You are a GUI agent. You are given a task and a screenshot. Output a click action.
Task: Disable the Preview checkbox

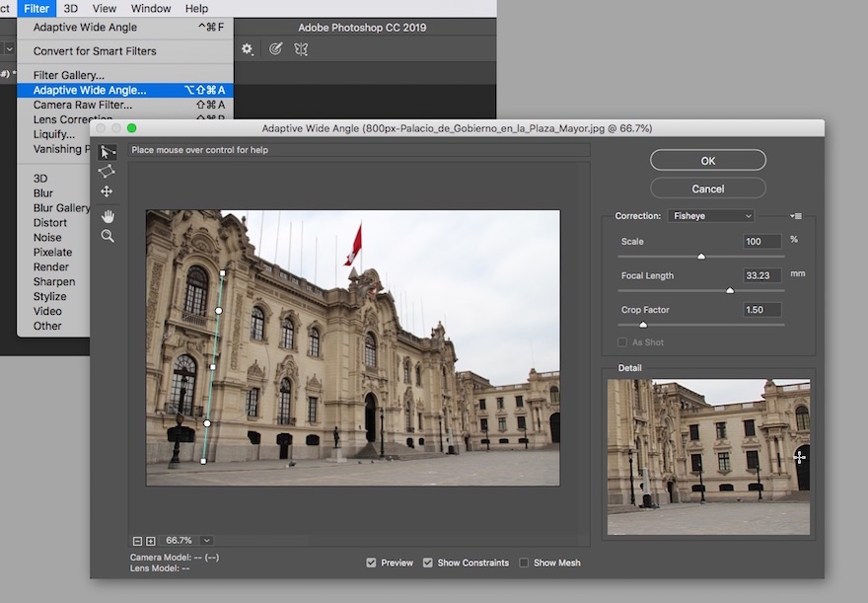(372, 563)
